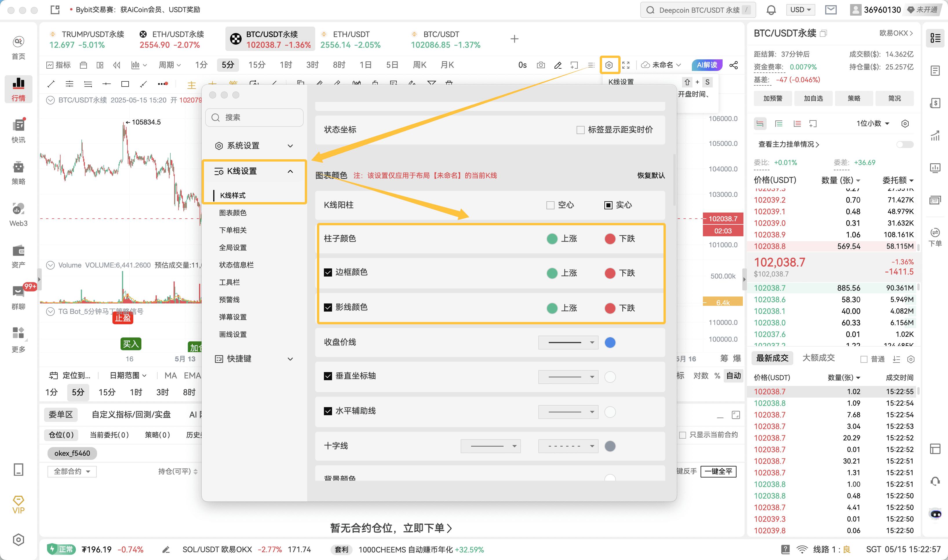This screenshot has height=560, width=948.
Task: Uncheck the 垂直坐标轴 checkbox
Action: tap(328, 376)
